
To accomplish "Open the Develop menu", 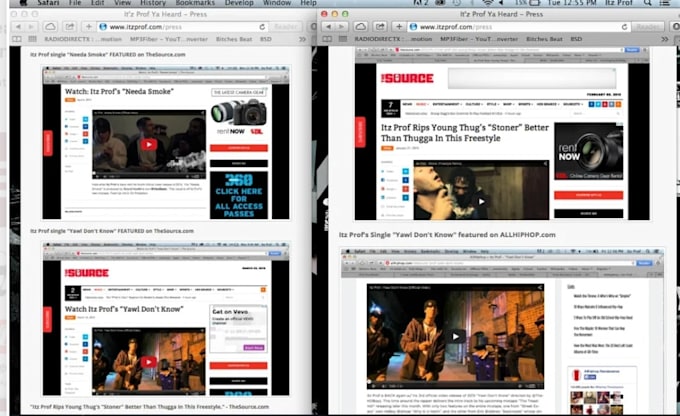I will point(239,3).
